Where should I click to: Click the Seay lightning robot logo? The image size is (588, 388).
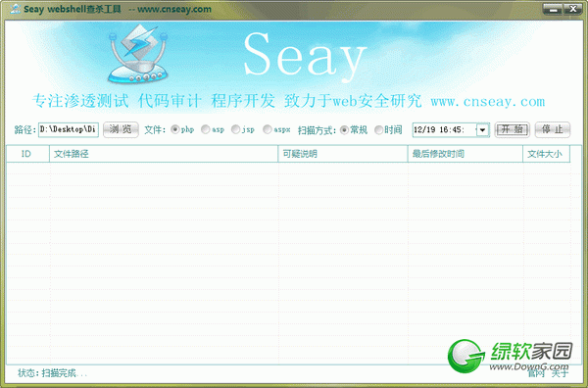click(137, 53)
